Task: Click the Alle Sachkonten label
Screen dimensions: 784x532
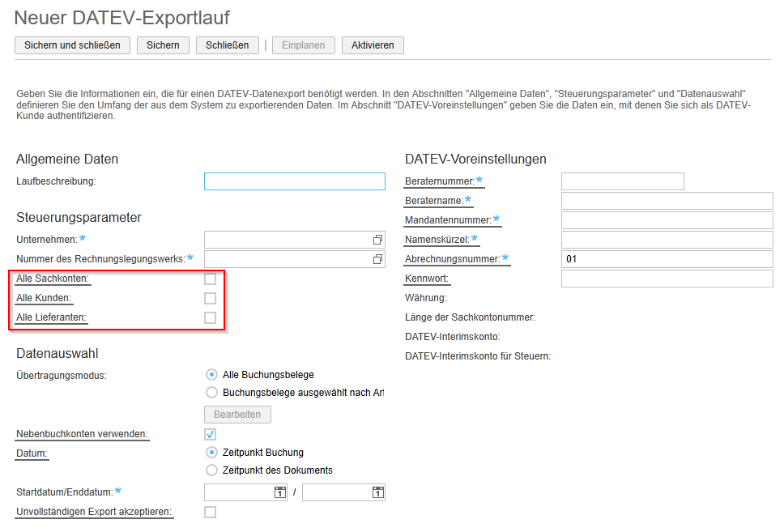Action: [53, 279]
